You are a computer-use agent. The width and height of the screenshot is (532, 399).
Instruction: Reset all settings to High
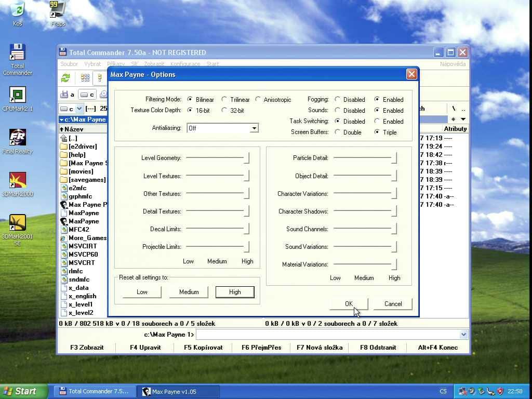tap(235, 292)
